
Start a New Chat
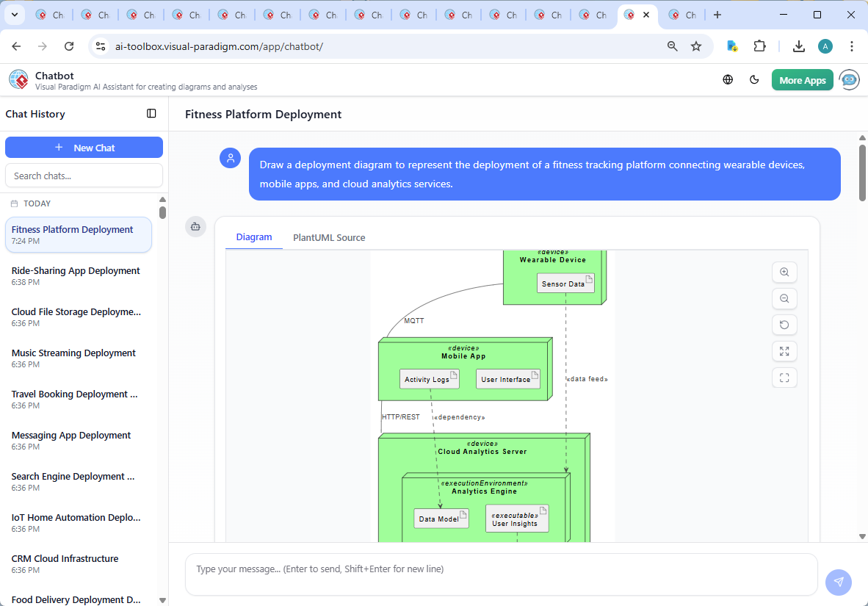click(84, 147)
